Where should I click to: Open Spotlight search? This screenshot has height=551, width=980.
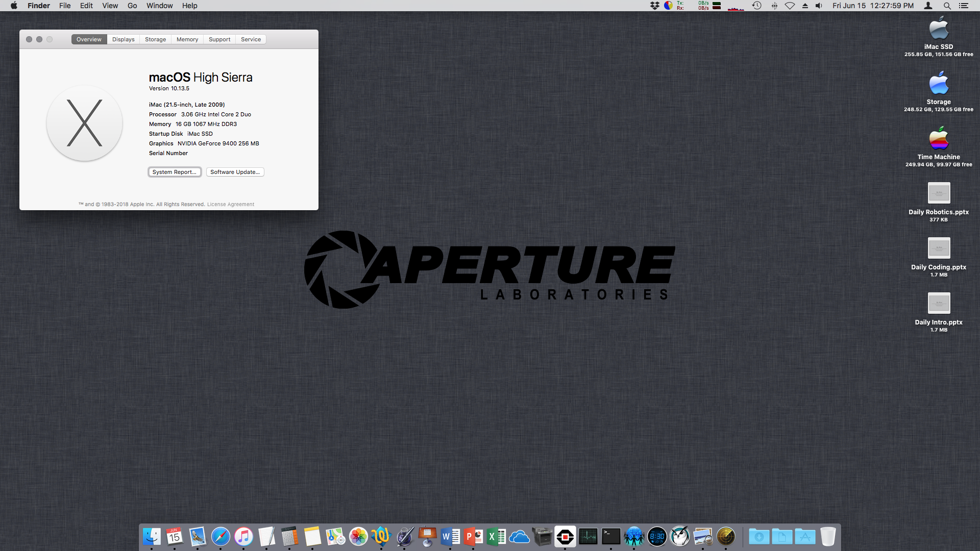tap(947, 6)
